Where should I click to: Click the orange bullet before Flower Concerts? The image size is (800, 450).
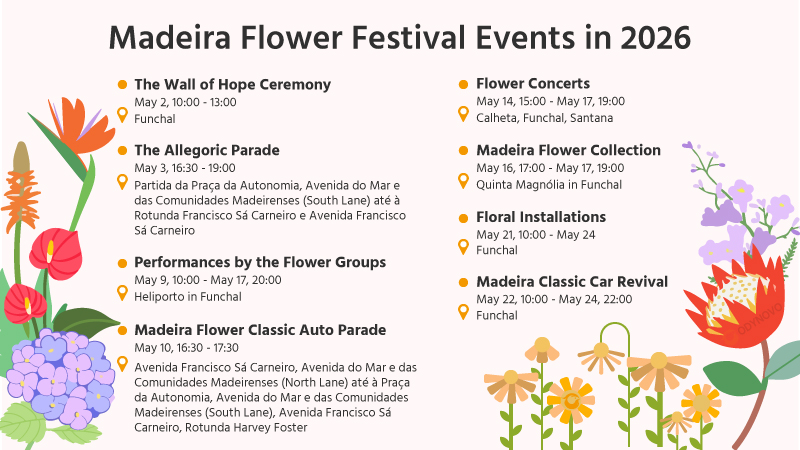coord(463,84)
